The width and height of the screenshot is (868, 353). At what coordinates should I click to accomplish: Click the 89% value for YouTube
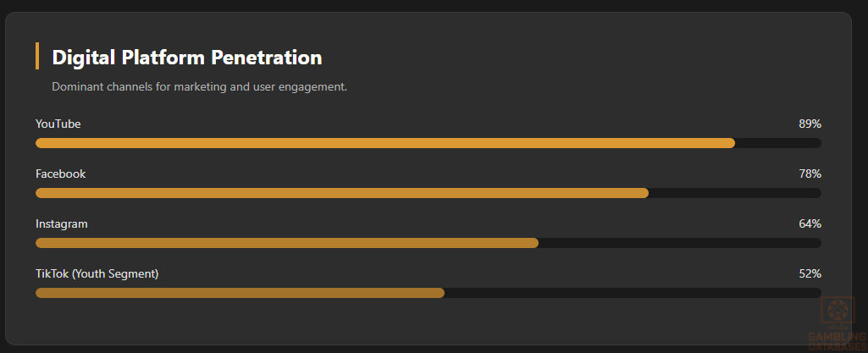click(810, 124)
